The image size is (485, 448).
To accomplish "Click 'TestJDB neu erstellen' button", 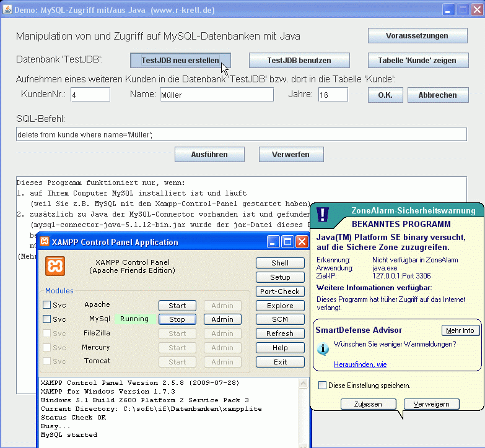I will [x=180, y=60].
